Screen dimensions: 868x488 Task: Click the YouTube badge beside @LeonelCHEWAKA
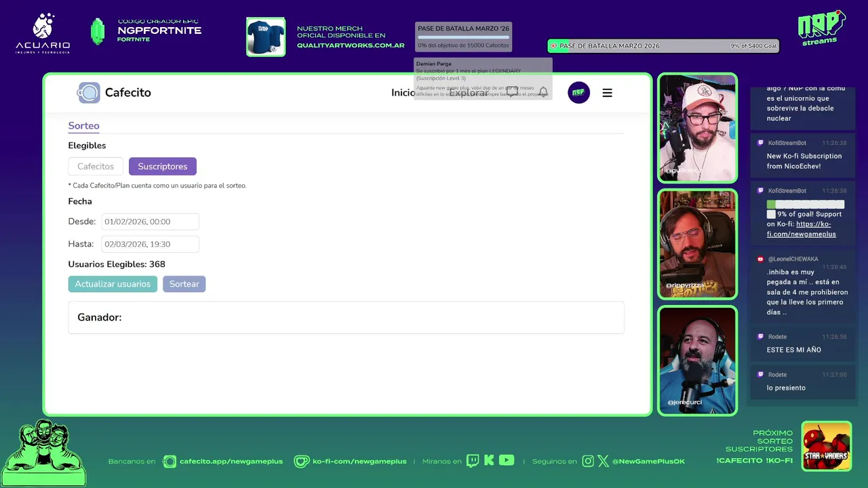pyautogui.click(x=761, y=259)
